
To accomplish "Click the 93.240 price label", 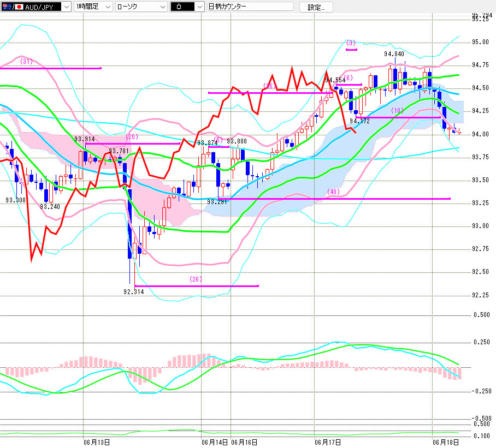I will (50, 207).
